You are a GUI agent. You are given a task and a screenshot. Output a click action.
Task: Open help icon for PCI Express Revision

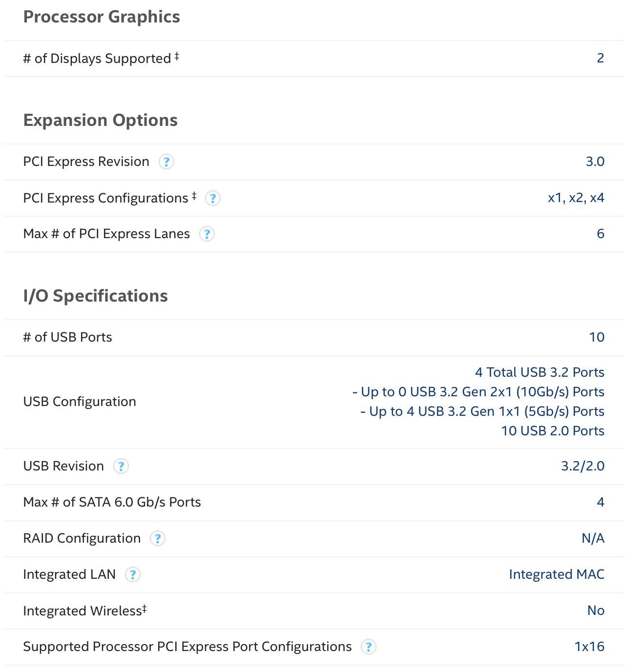(x=166, y=162)
